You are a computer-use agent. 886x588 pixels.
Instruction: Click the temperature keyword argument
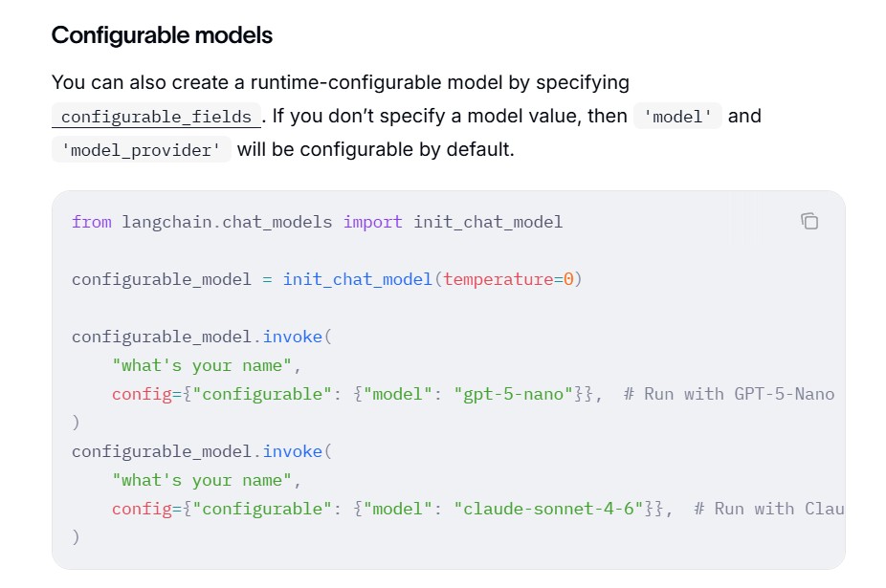pos(498,279)
